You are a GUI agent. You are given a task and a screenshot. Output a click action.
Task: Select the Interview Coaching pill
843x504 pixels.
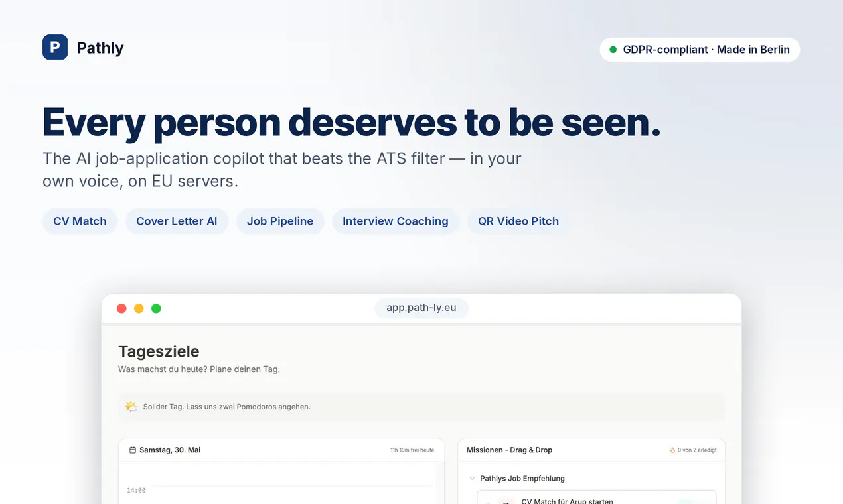396,221
